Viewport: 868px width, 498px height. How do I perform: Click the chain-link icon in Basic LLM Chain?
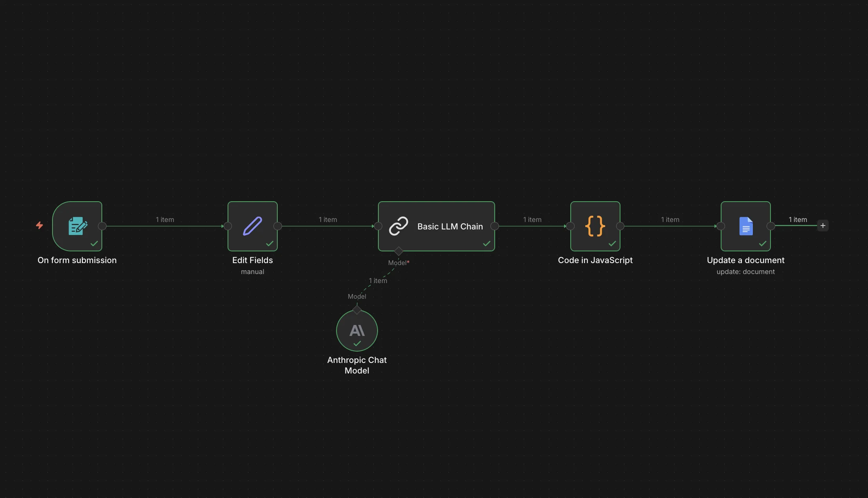(x=398, y=226)
